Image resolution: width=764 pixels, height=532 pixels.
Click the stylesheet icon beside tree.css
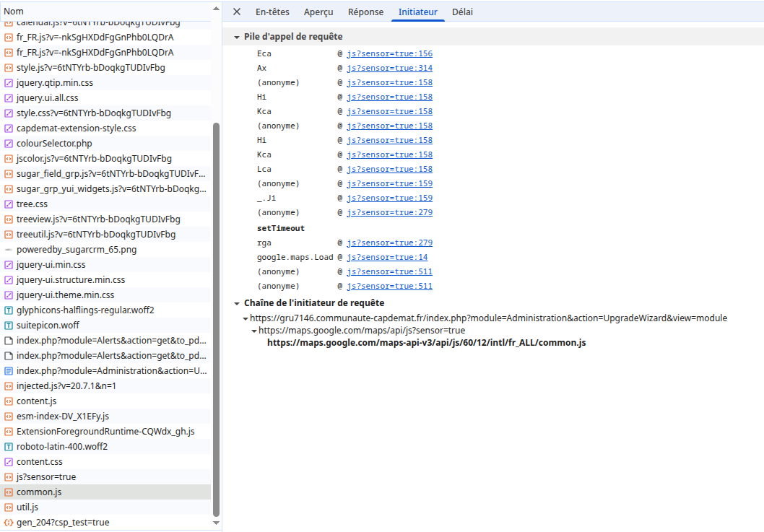tap(8, 204)
